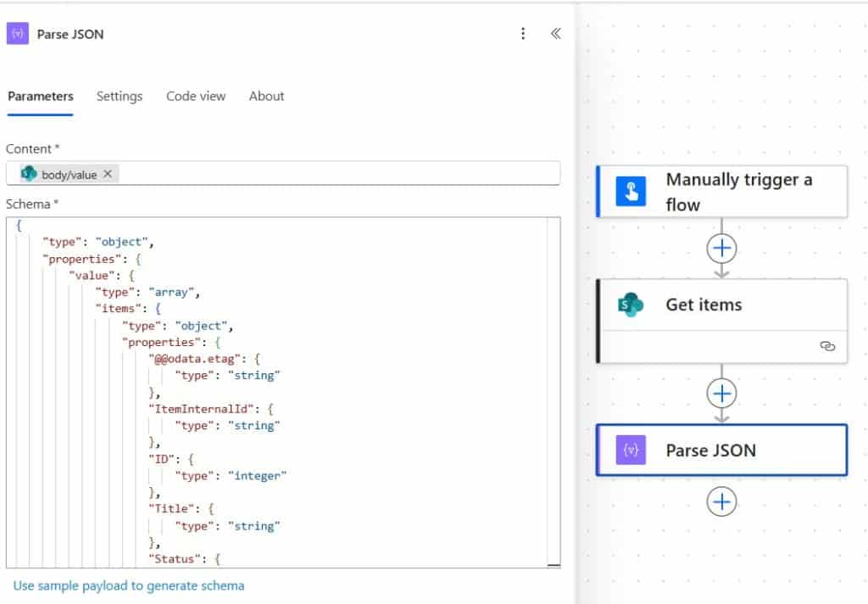This screenshot has width=868, height=604.
Task: Click the "array" type value in schema
Action: tap(171, 292)
